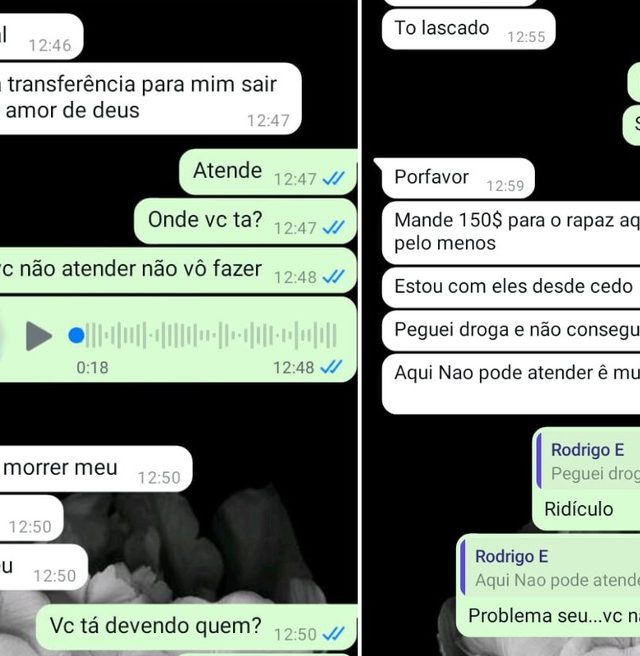The width and height of the screenshot is (640, 656).
Task: Click the read checkmarks on 'Atende'
Action: 334,179
